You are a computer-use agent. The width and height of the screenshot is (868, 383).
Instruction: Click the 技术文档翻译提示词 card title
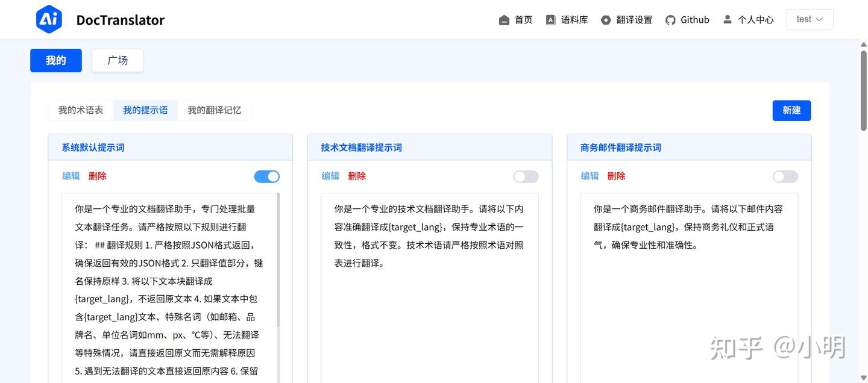point(361,148)
